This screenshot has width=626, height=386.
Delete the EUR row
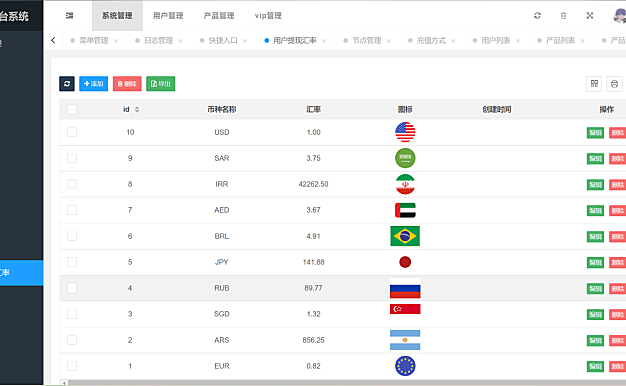pos(617,366)
